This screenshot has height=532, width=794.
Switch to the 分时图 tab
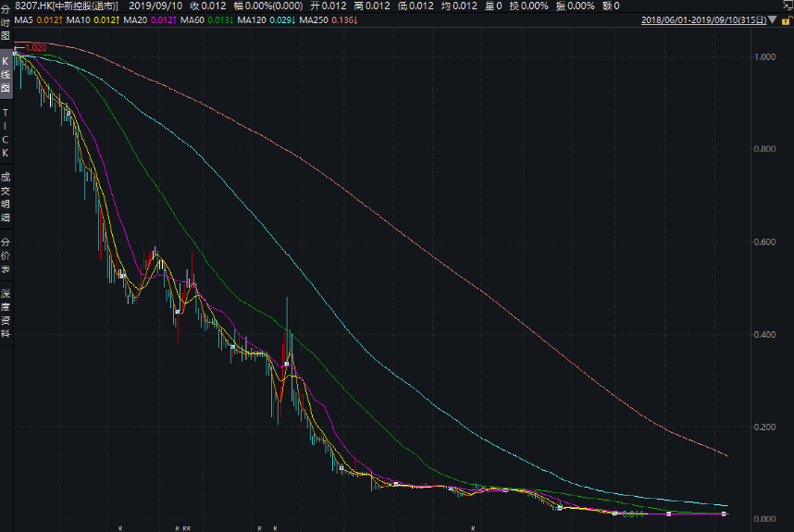pyautogui.click(x=6, y=23)
